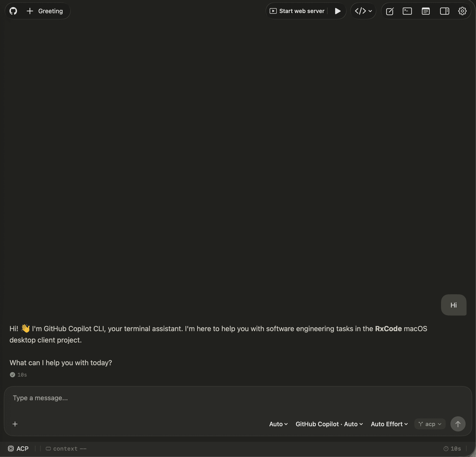Open the terminal panel icon

(x=407, y=11)
